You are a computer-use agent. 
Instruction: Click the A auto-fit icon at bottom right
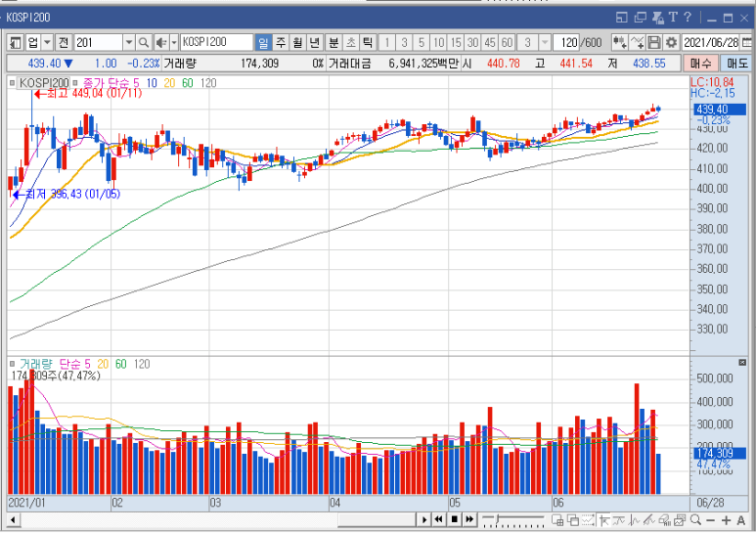click(x=741, y=520)
